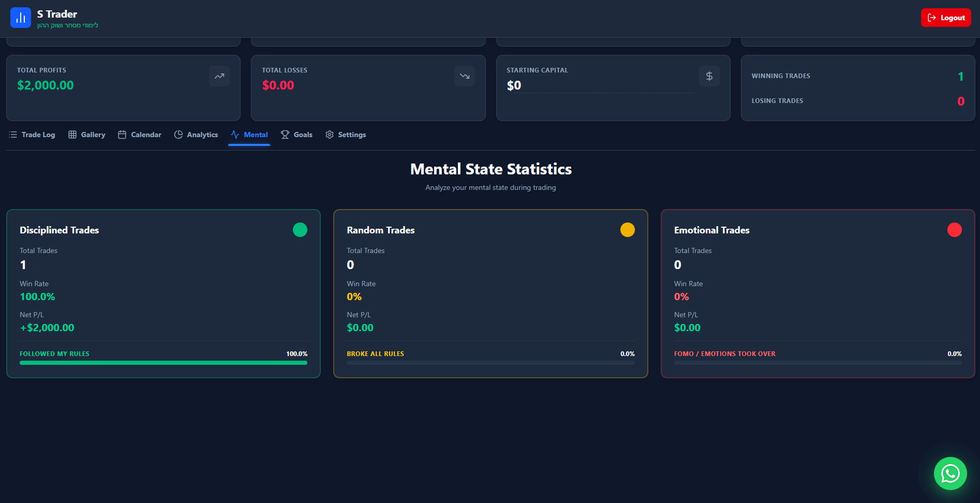Image resolution: width=980 pixels, height=503 pixels.
Task: Click the Random Trades card title
Action: tap(381, 230)
